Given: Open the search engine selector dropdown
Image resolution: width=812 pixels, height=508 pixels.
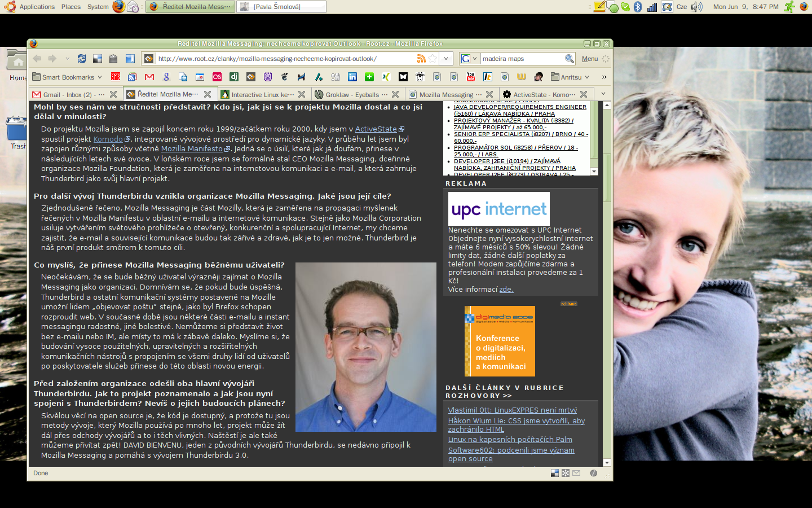Looking at the screenshot, I should (x=470, y=59).
